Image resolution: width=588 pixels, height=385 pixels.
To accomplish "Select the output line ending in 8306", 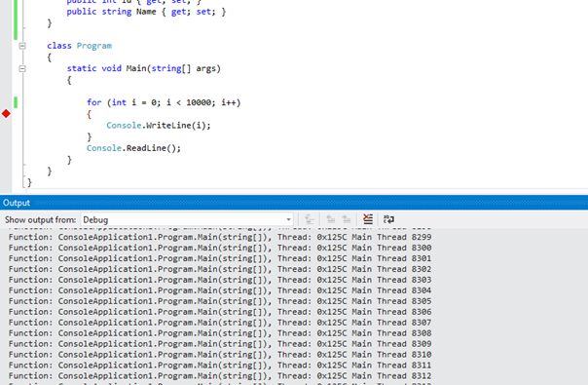I will (x=220, y=312).
